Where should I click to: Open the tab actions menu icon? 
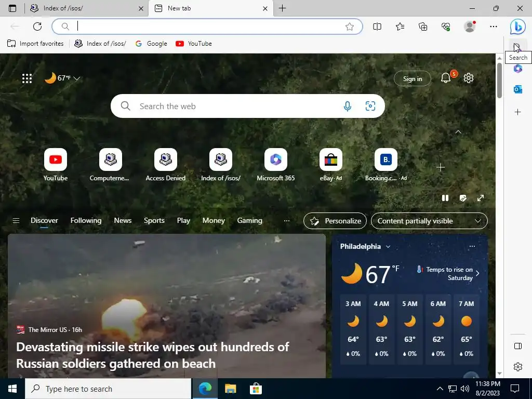(12, 8)
